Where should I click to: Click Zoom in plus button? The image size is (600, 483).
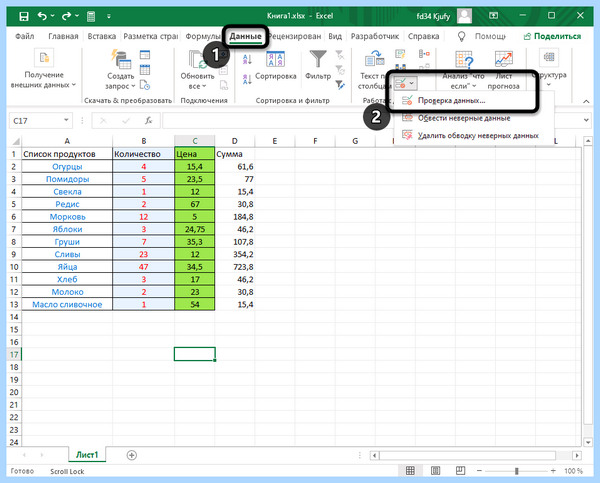pyautogui.click(x=553, y=471)
